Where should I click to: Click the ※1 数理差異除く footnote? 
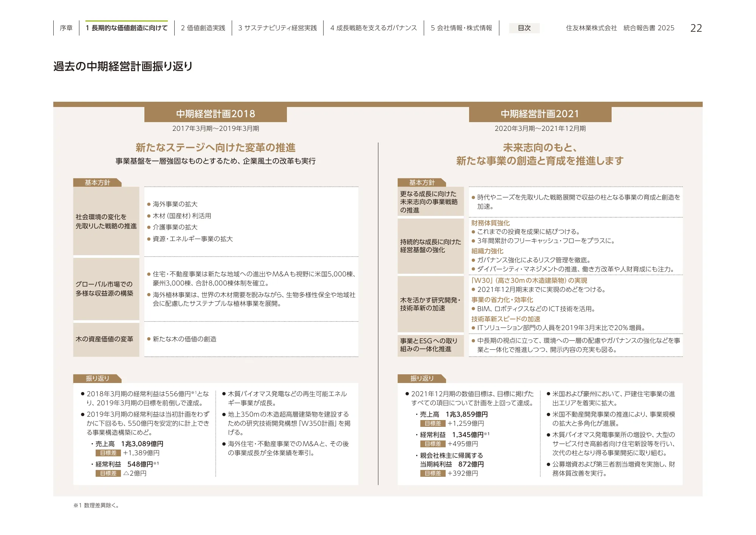(96, 505)
